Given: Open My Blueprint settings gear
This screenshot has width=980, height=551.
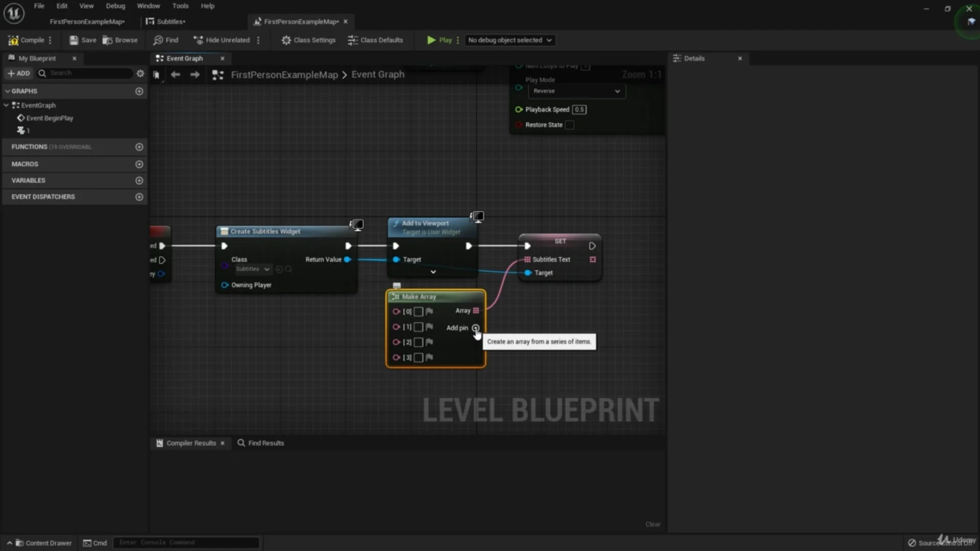Looking at the screenshot, I should click(140, 73).
